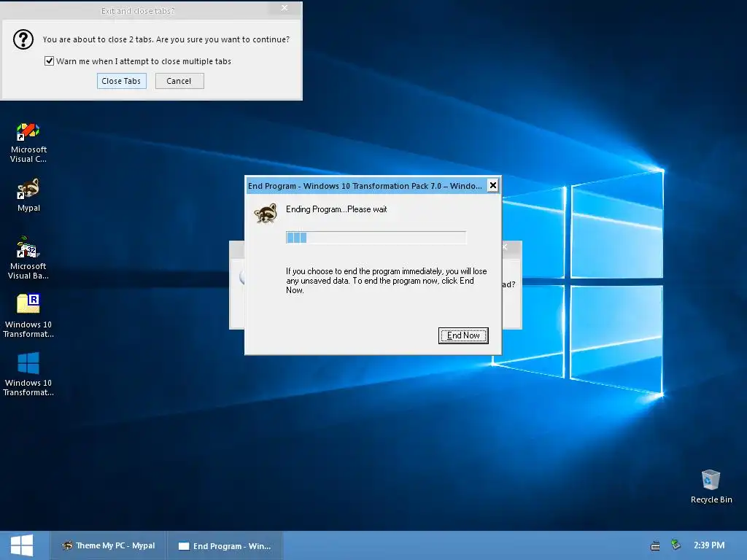Switch to Theme My PC - Mypal taskbar item
Screen dimensions: 747x560
pyautogui.click(x=109, y=545)
